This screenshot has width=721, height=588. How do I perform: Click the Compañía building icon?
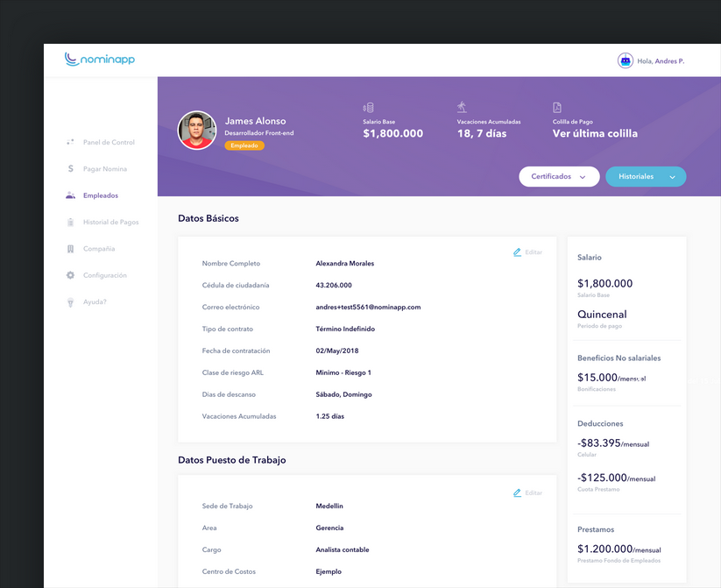pos(70,249)
